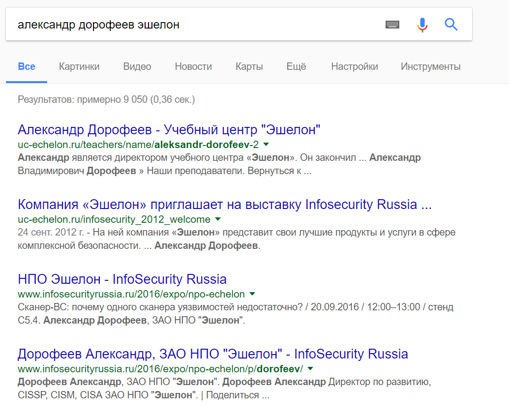Expand dropdown arrow next to aleksandr-dorofeev-2 URL

coord(266,145)
